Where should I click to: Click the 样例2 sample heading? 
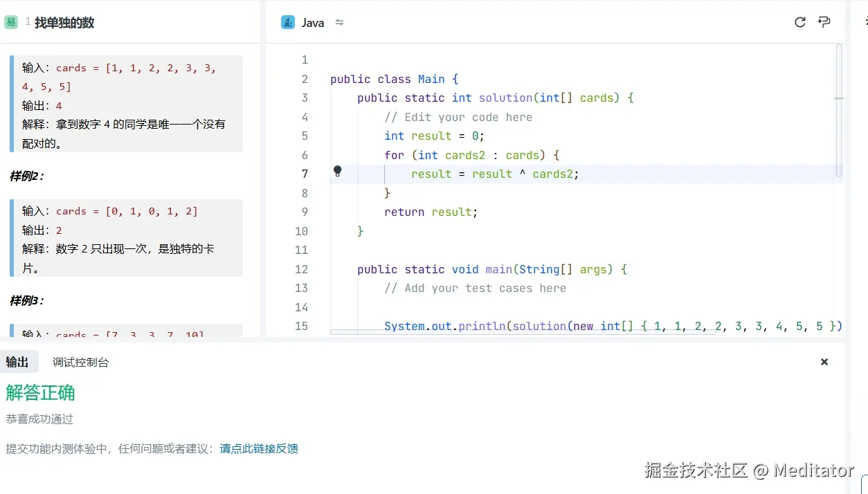click(x=24, y=176)
